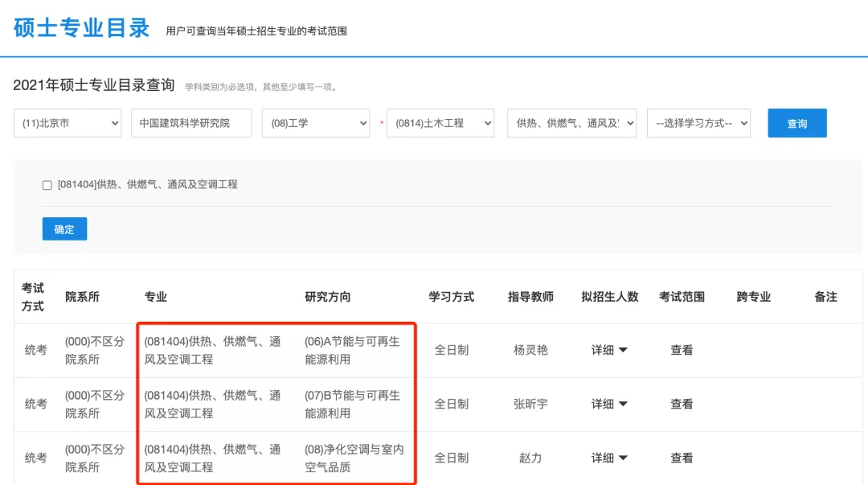Click 查看 exam scope link in 赵力's row
This screenshot has height=485, width=868.
681,458
